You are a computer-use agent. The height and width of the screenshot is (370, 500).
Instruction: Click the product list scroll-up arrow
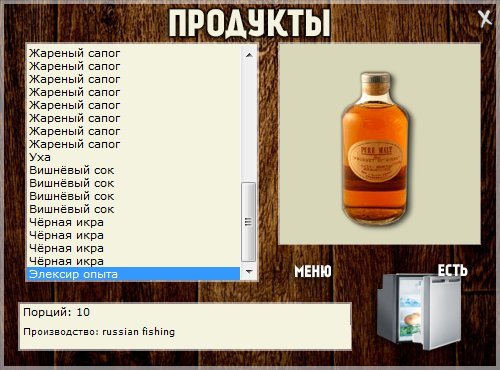(249, 55)
